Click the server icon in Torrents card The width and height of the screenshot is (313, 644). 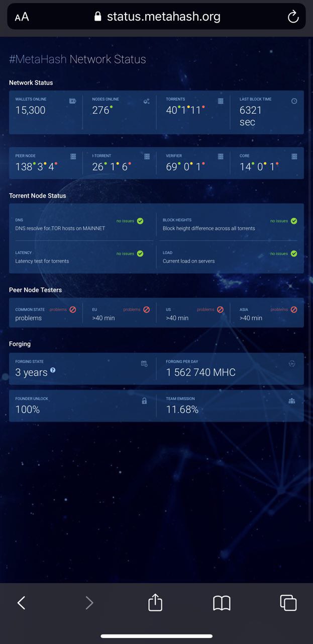pyautogui.click(x=221, y=101)
